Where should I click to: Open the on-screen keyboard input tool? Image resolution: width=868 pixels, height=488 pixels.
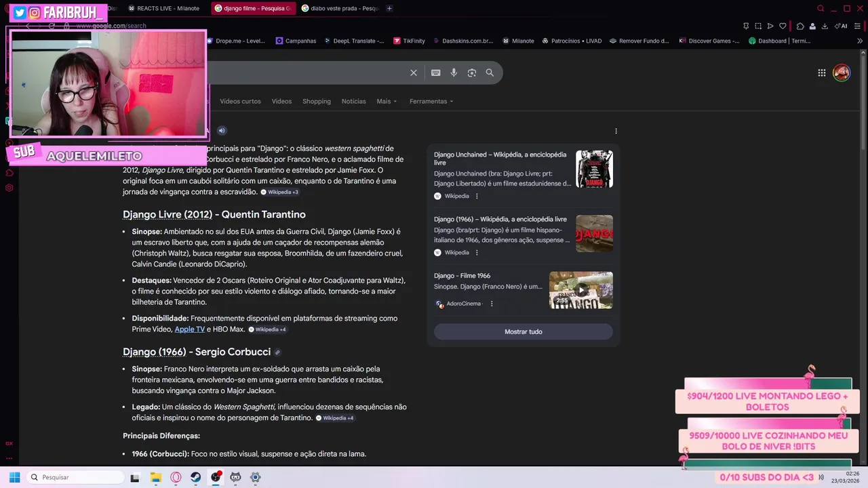pos(436,73)
